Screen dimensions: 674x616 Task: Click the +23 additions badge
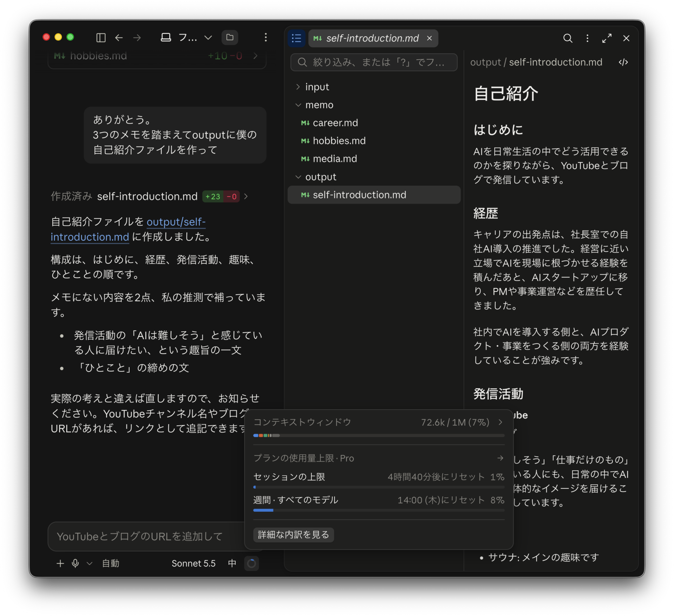[x=213, y=196]
